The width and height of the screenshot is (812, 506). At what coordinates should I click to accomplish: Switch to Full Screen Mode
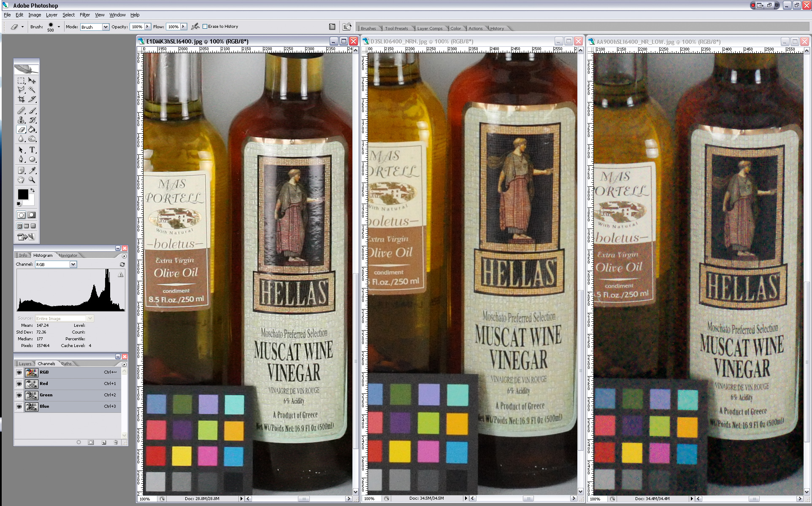pos(33,226)
